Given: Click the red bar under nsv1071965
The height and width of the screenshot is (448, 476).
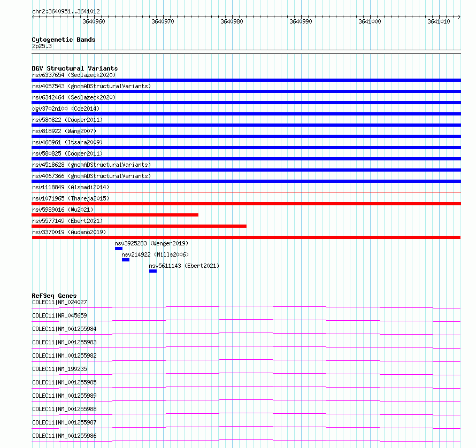Looking at the screenshot, I should coord(246,204).
